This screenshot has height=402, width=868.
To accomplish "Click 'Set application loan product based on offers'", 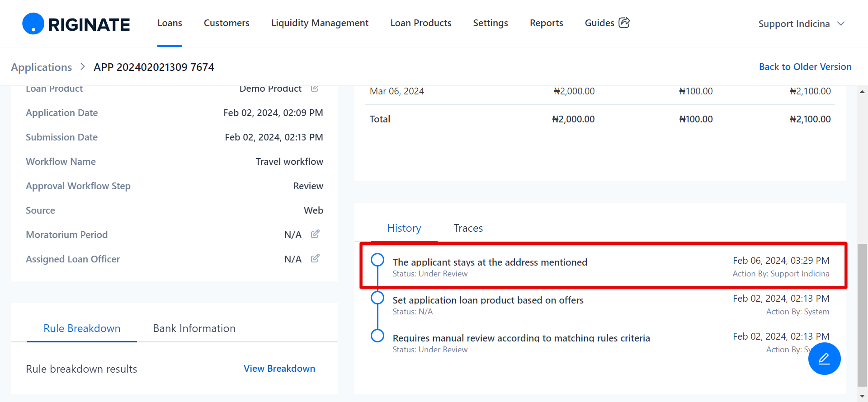I will click(x=488, y=300).
